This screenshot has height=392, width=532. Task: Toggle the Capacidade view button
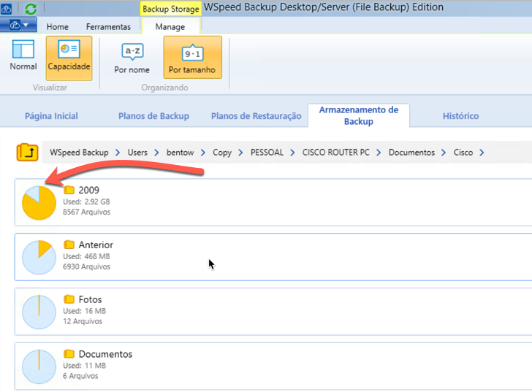point(69,58)
